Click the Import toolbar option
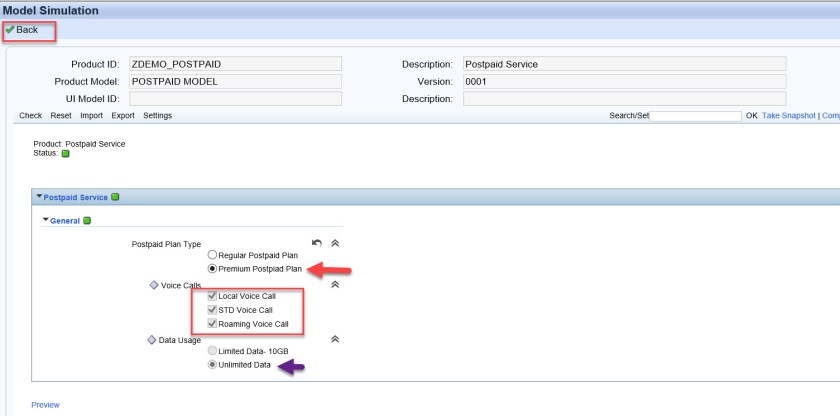Image resolution: width=840 pixels, height=416 pixels. click(x=92, y=116)
